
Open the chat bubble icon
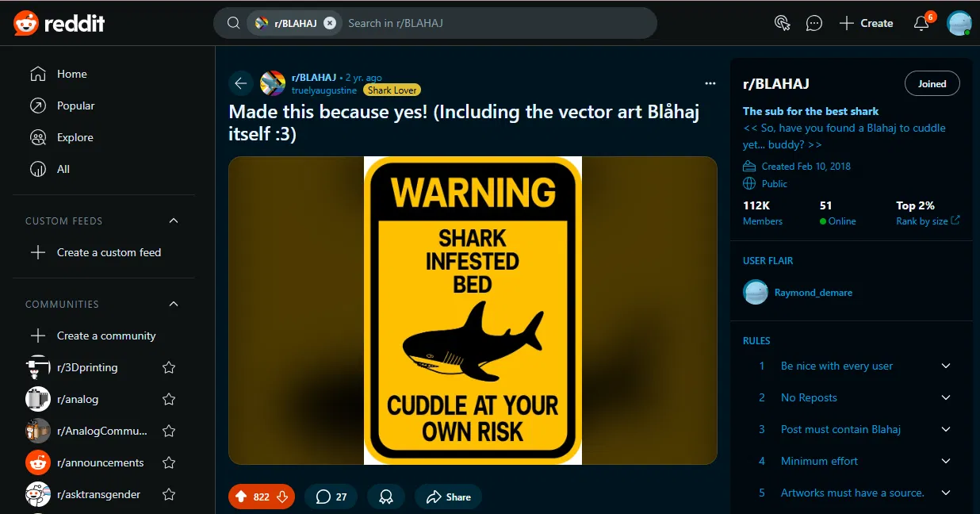click(814, 23)
